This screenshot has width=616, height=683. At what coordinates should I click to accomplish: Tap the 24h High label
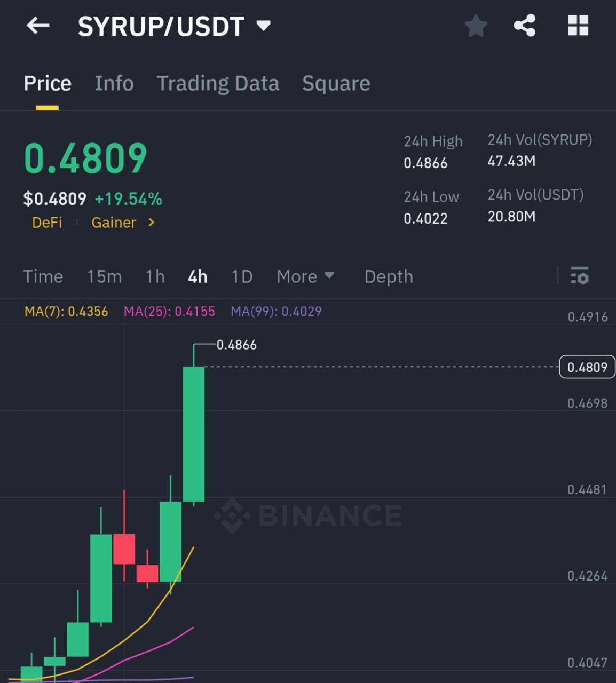tap(433, 141)
